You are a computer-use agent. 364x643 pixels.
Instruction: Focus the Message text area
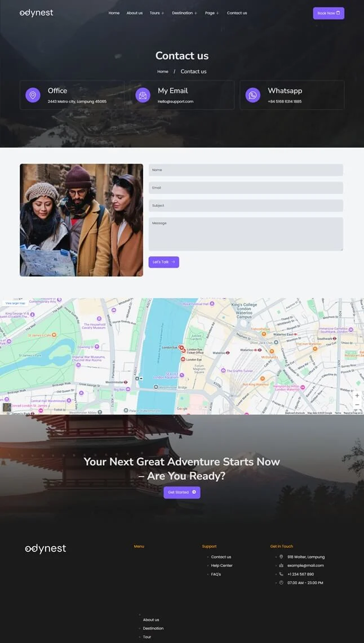[246, 234]
